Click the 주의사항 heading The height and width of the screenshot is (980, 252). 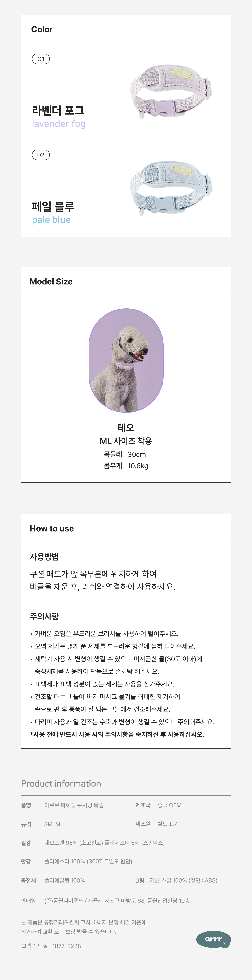[x=44, y=616]
